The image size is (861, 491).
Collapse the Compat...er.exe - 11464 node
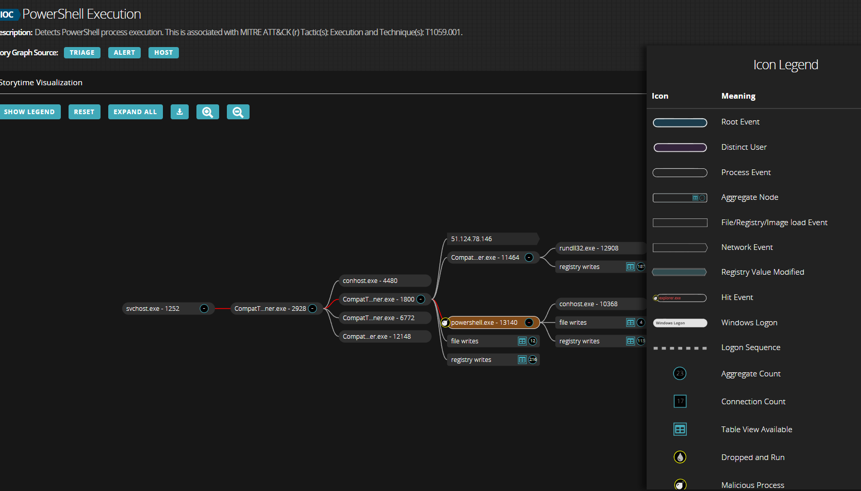pyautogui.click(x=529, y=258)
